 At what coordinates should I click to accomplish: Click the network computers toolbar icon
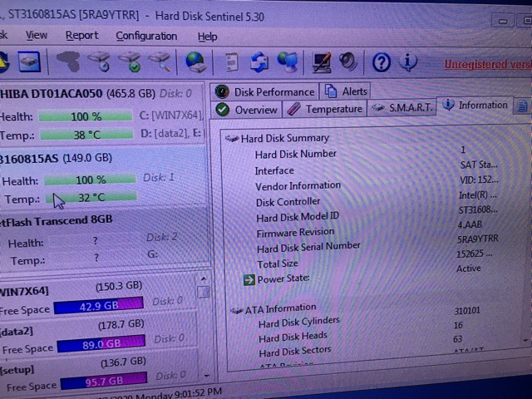[x=288, y=62]
